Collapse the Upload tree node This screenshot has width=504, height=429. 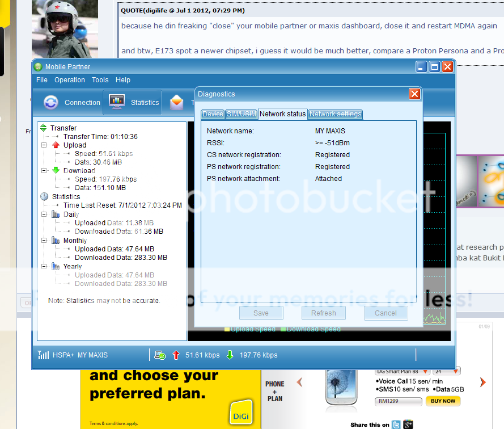point(44,145)
